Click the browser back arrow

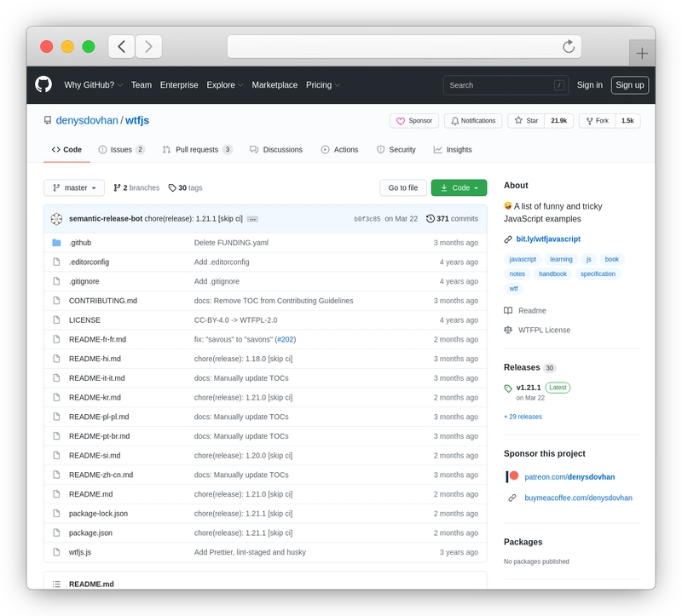point(121,47)
